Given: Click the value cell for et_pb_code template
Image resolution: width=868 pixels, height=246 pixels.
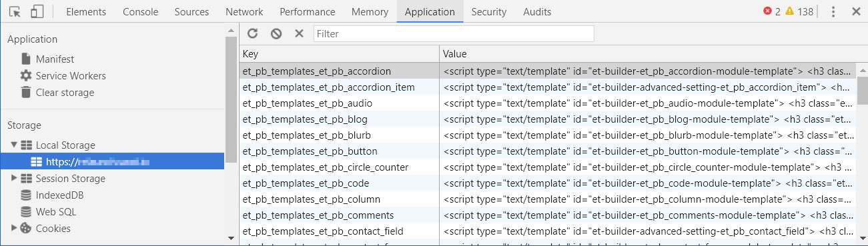Looking at the screenshot, I should coord(648,183).
